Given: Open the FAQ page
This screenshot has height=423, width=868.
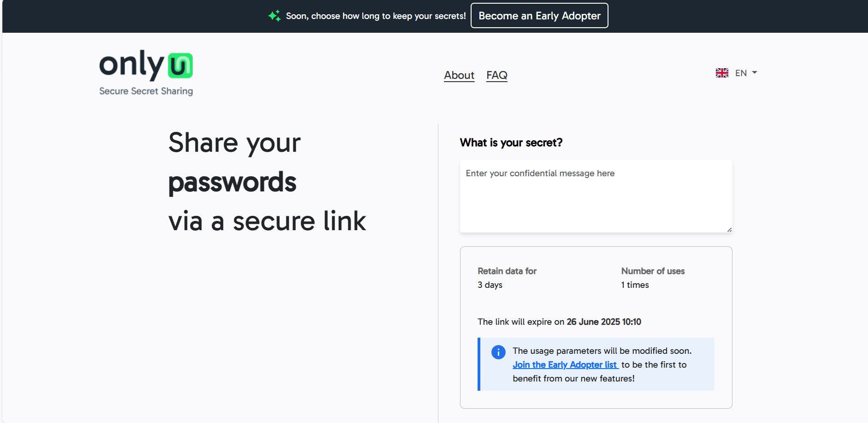Looking at the screenshot, I should click(497, 75).
